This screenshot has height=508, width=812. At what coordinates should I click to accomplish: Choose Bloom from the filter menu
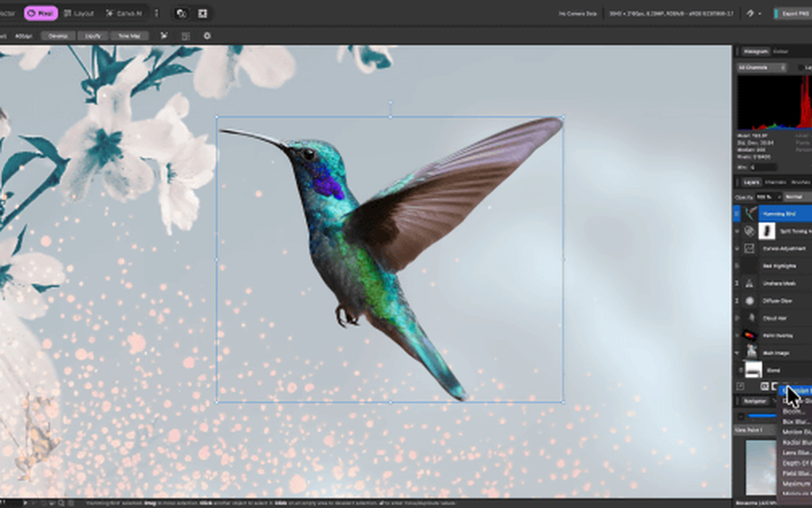[795, 411]
